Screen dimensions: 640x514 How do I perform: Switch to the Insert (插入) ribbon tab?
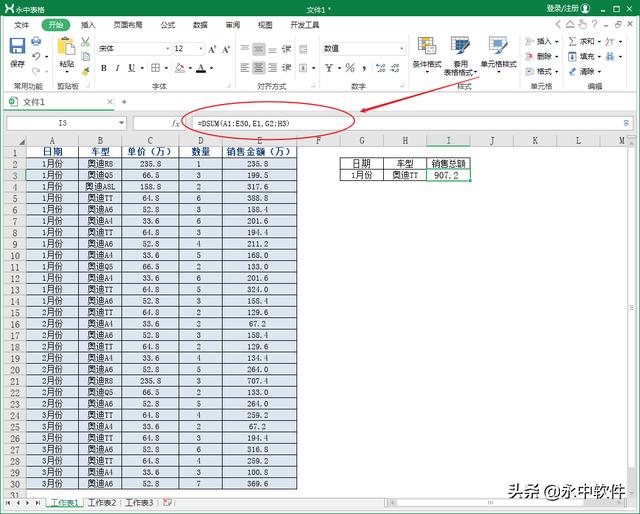point(88,25)
